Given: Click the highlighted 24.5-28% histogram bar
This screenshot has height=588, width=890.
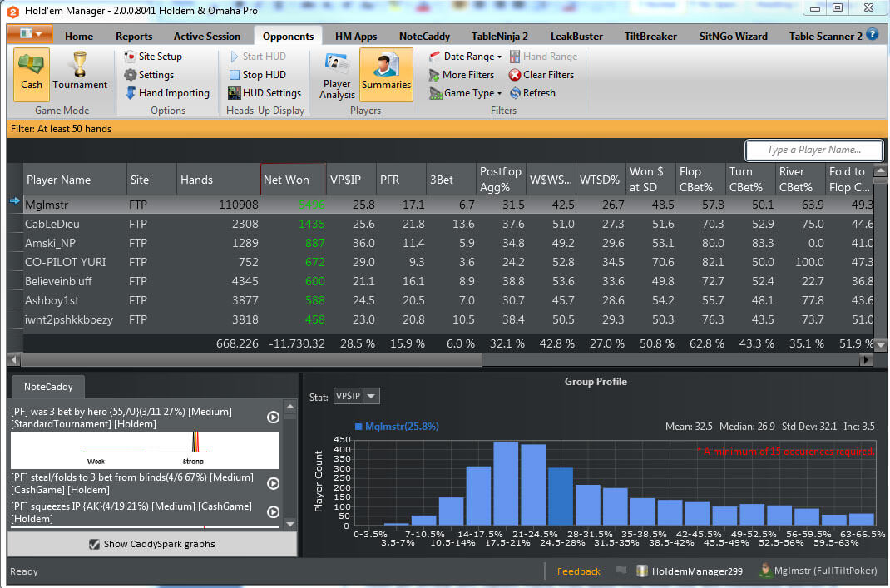Looking at the screenshot, I should pos(561,497).
